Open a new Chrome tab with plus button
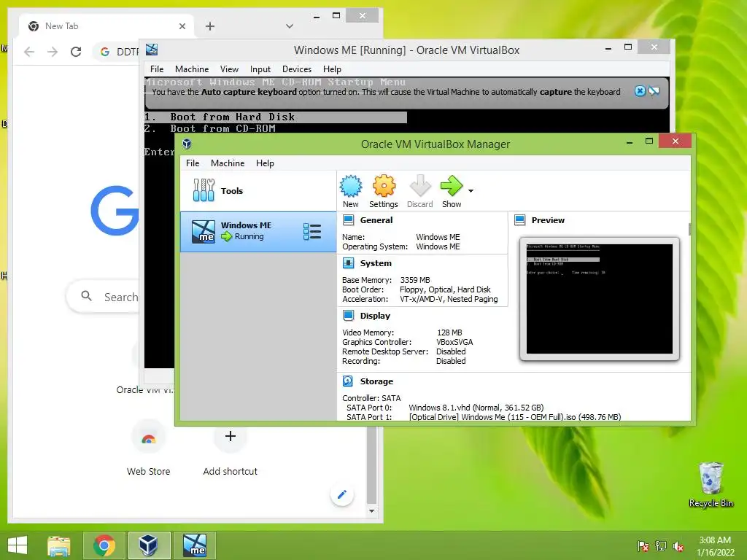The height and width of the screenshot is (560, 747). 210,26
